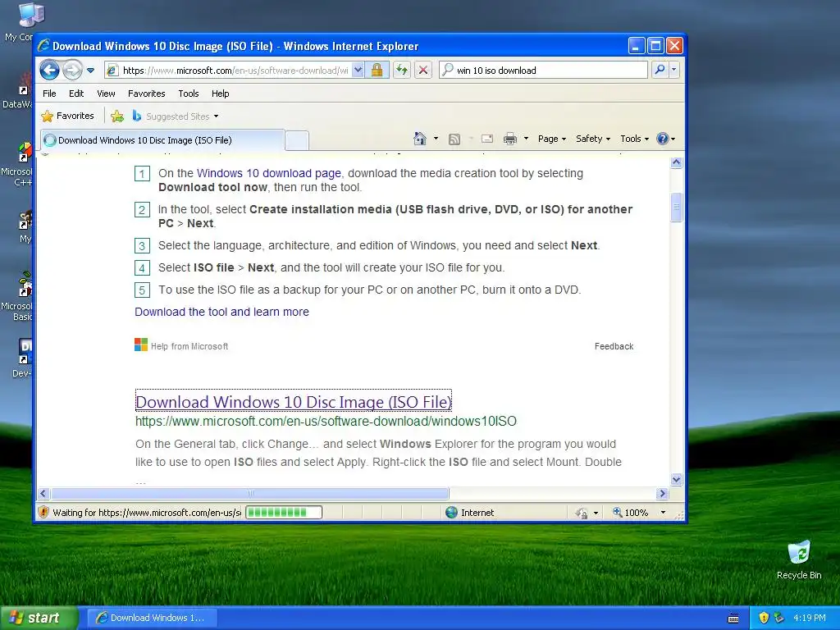This screenshot has height=630, width=840.
Task: Click the Start button
Action: coord(39,618)
